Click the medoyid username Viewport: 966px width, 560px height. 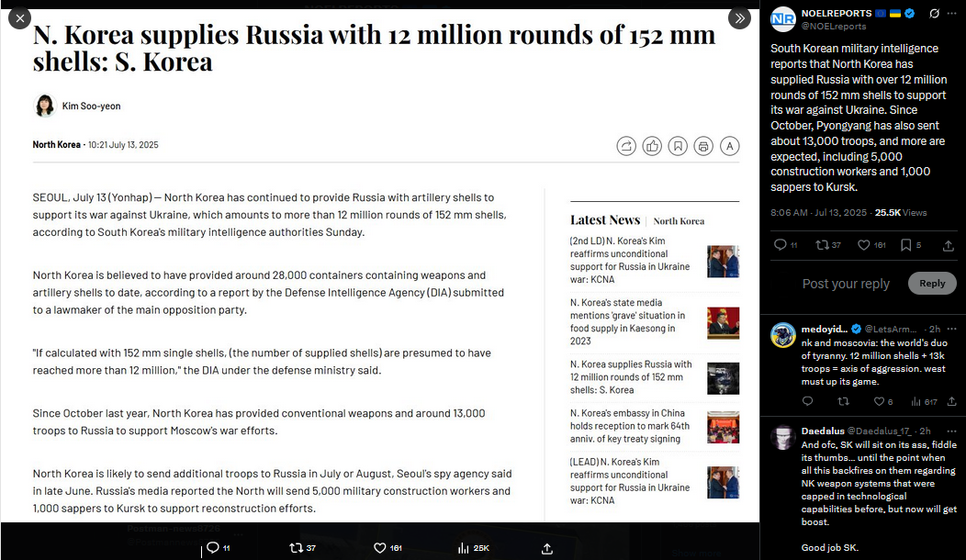[x=825, y=329]
